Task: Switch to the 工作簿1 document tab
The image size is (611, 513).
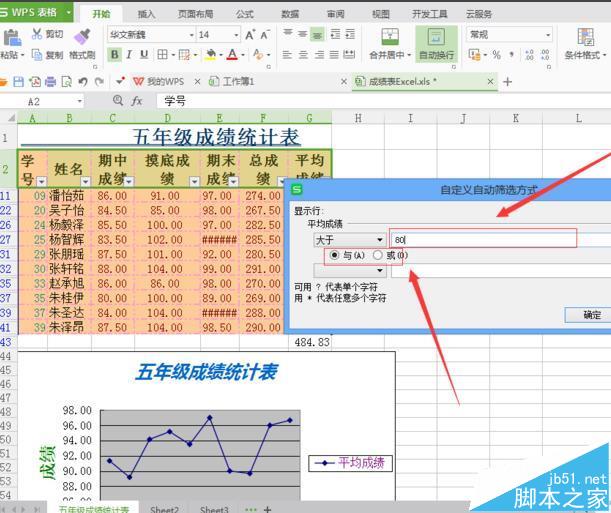Action: [238, 82]
